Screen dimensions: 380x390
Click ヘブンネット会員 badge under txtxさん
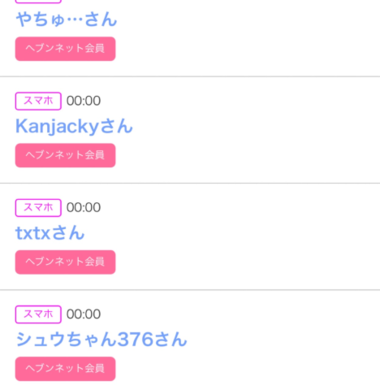click(x=65, y=262)
